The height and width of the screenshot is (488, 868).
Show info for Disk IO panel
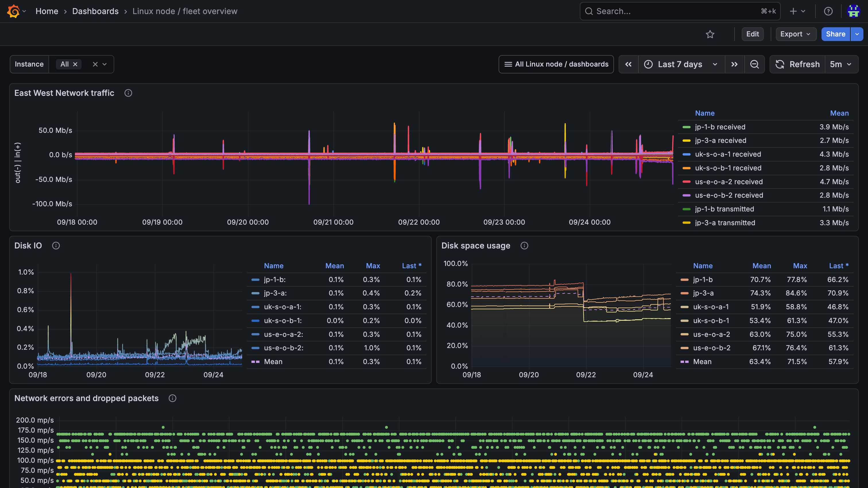coord(56,246)
